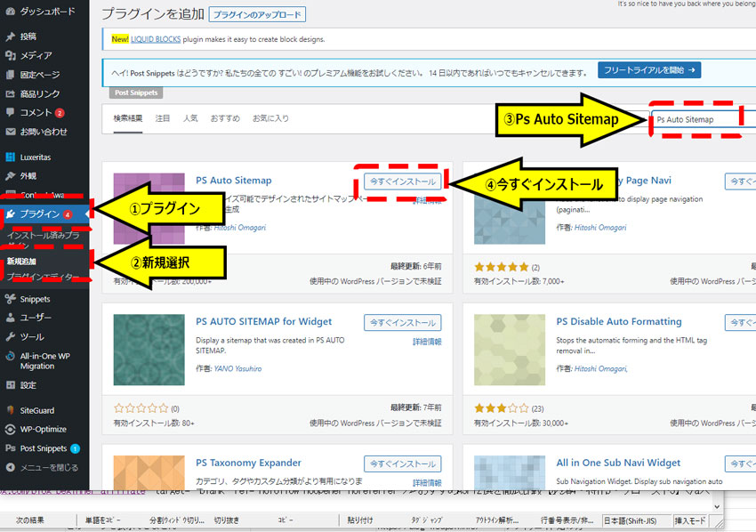Click editor scrollbar down arrow

[x=717, y=506]
